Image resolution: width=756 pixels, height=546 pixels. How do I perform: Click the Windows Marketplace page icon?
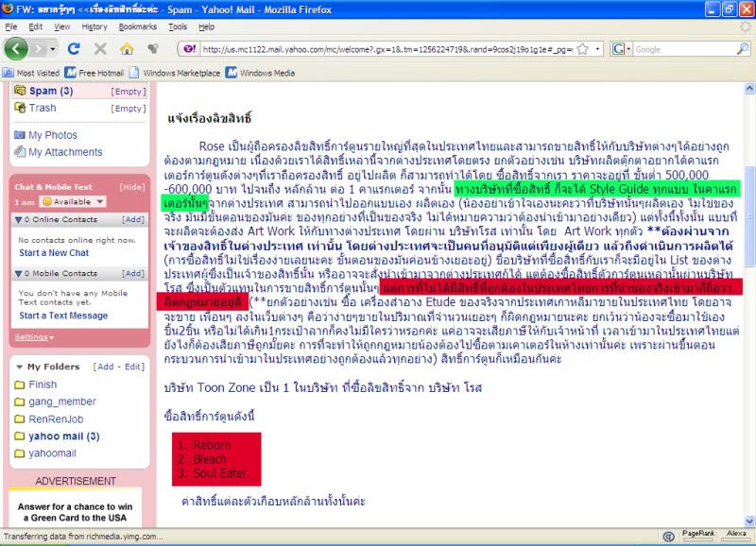[x=134, y=73]
